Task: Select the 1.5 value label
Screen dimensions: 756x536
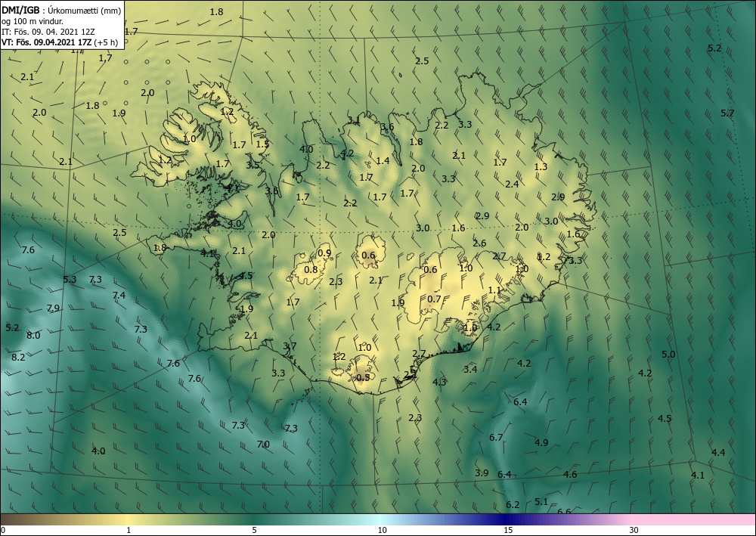Action: coord(262,144)
